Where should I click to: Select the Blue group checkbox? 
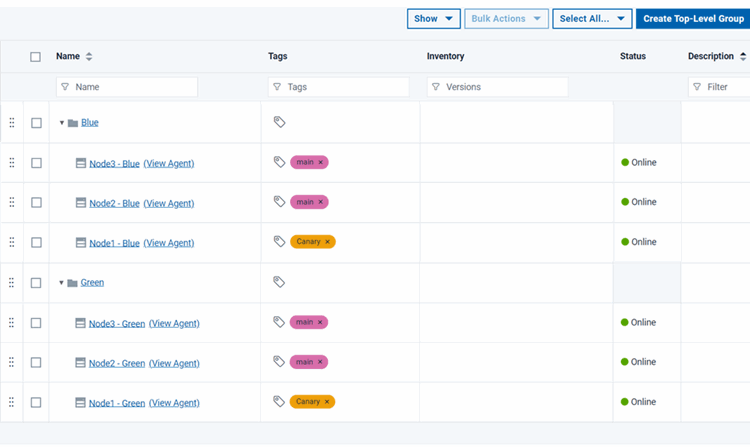tap(36, 123)
